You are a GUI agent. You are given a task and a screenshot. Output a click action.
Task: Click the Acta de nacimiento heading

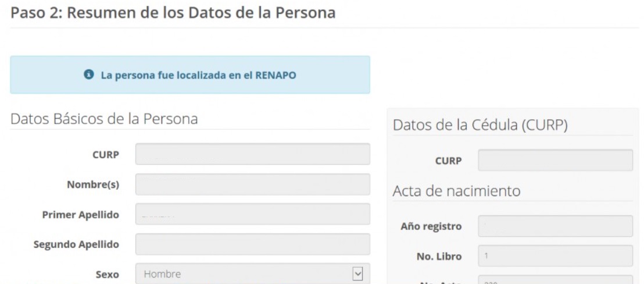point(456,191)
